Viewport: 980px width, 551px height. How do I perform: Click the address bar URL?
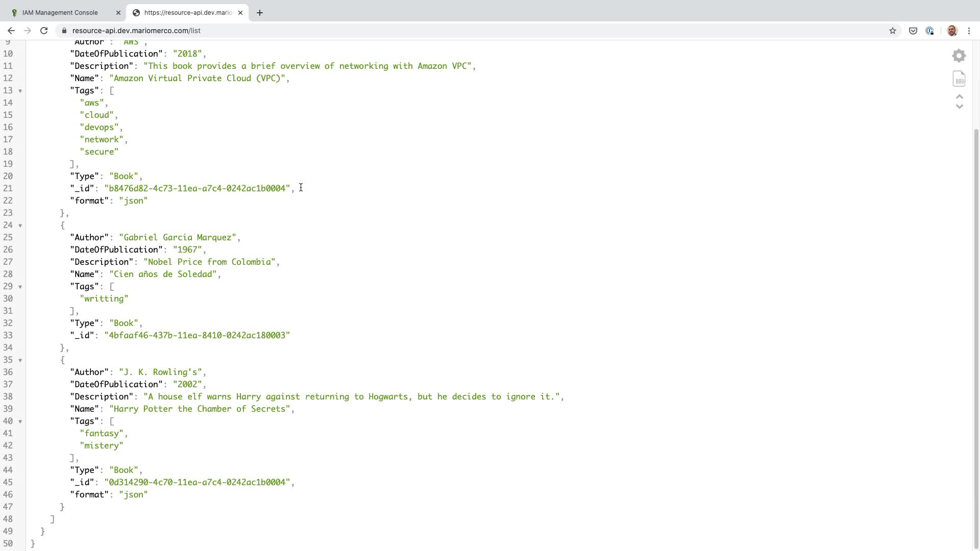point(136,31)
